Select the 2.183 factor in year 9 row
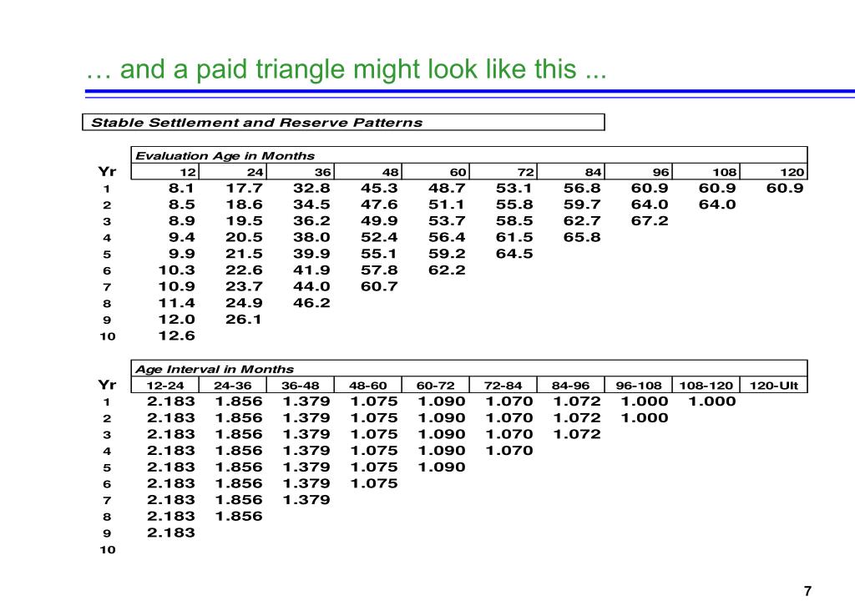This screenshot has height=616, width=855. tap(170, 533)
